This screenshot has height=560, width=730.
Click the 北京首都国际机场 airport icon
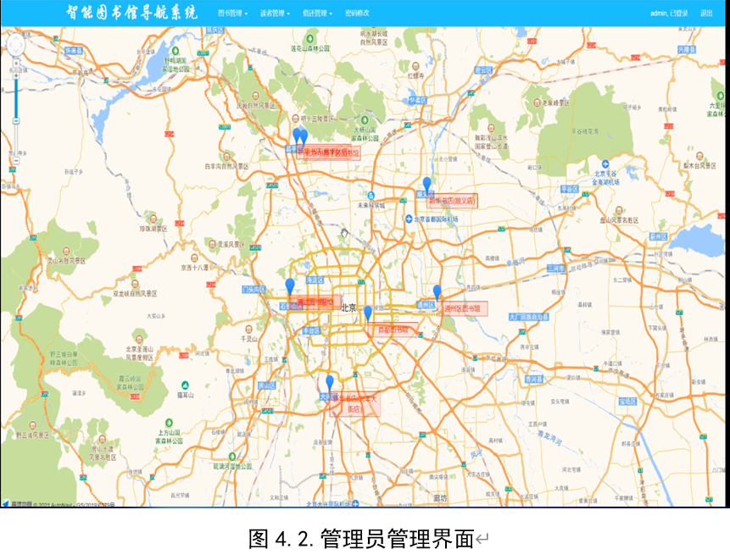click(x=410, y=218)
